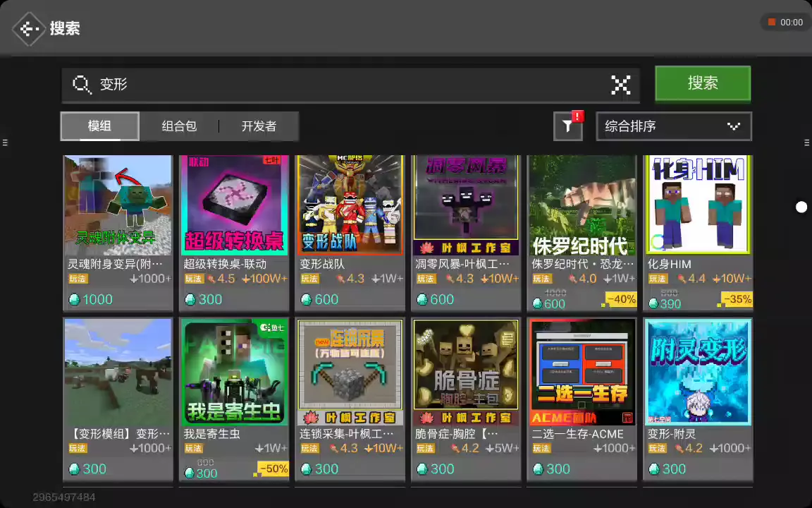Open the 超级转换桌 mod thumbnail

[x=234, y=205]
